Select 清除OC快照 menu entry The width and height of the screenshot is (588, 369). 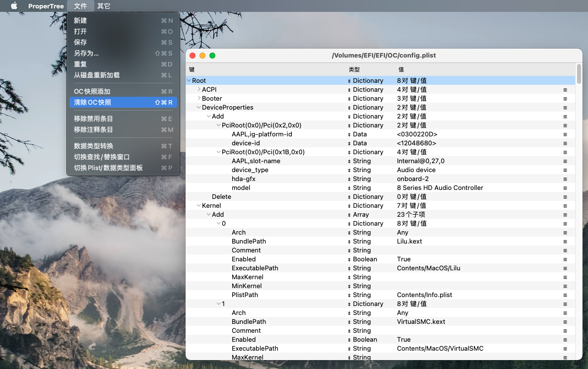coord(123,102)
